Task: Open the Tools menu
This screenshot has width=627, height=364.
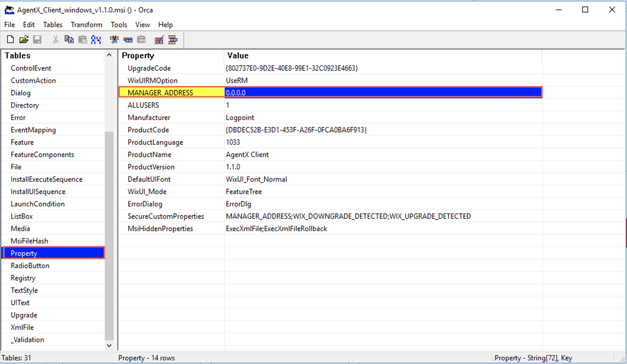Action: click(x=119, y=25)
